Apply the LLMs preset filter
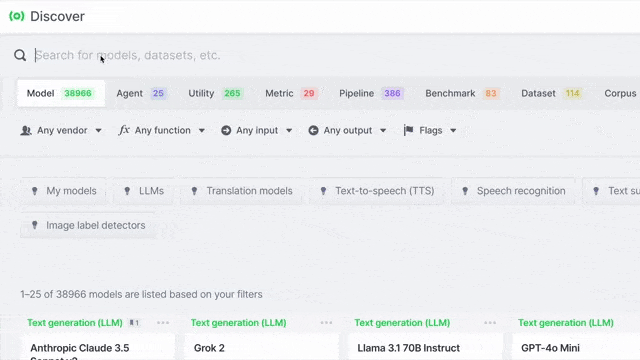 (x=144, y=191)
